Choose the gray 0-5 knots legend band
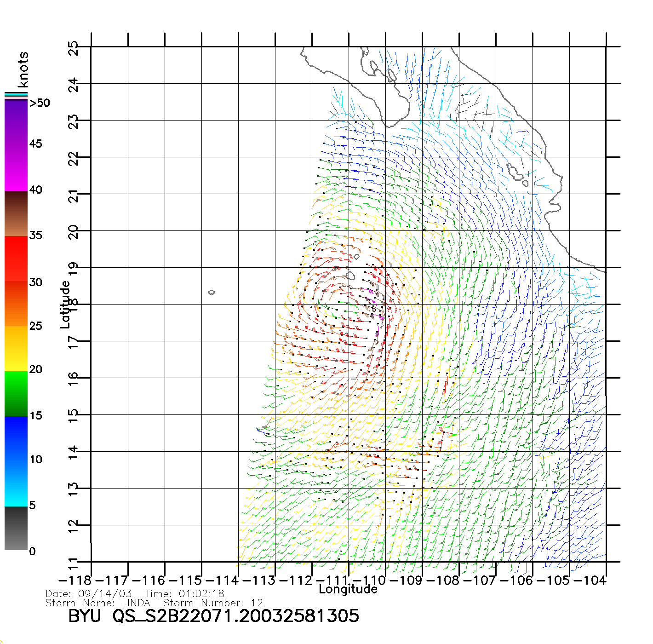Screen dimensions: 653x644 [x=16, y=528]
